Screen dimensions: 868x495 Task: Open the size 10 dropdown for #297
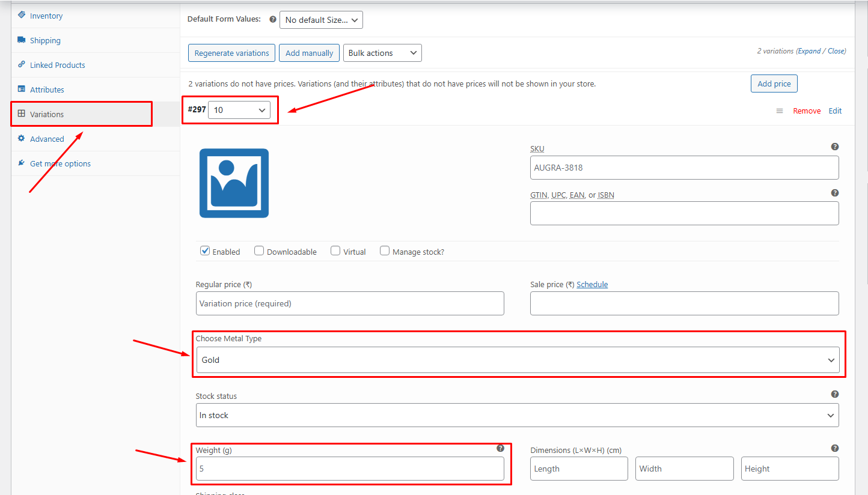click(239, 110)
